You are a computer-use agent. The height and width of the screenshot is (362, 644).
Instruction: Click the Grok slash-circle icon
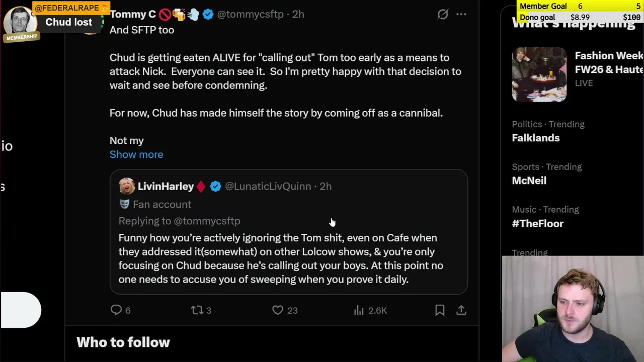442,14
